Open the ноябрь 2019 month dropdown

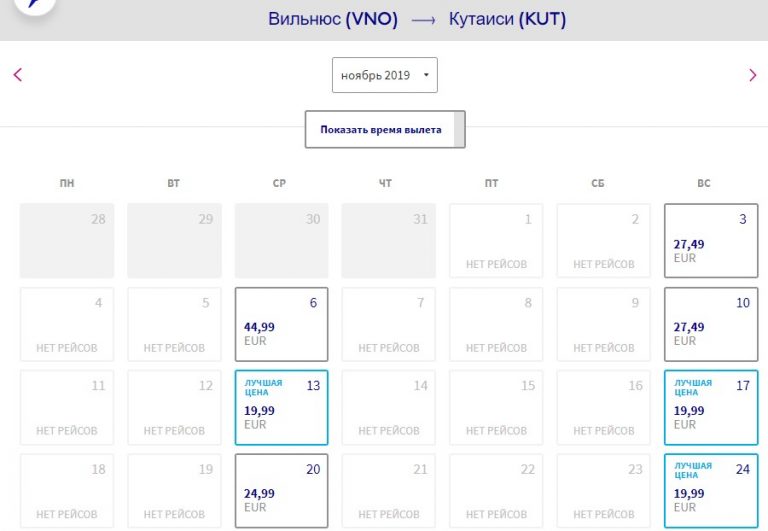pyautogui.click(x=384, y=75)
